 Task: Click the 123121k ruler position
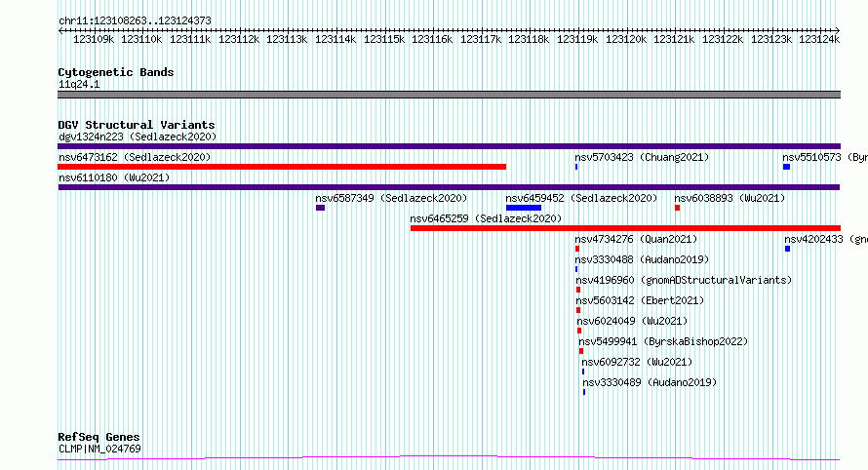674,39
